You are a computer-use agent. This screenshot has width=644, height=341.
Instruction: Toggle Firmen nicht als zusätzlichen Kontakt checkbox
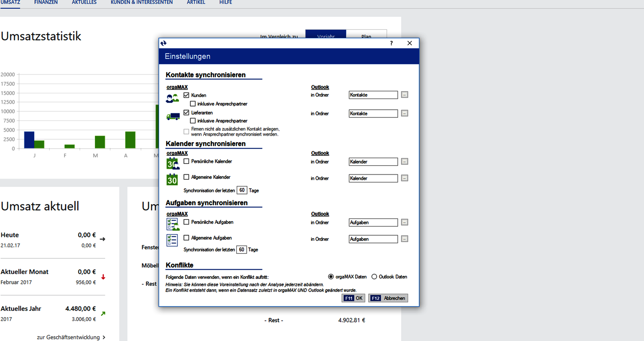point(186,131)
